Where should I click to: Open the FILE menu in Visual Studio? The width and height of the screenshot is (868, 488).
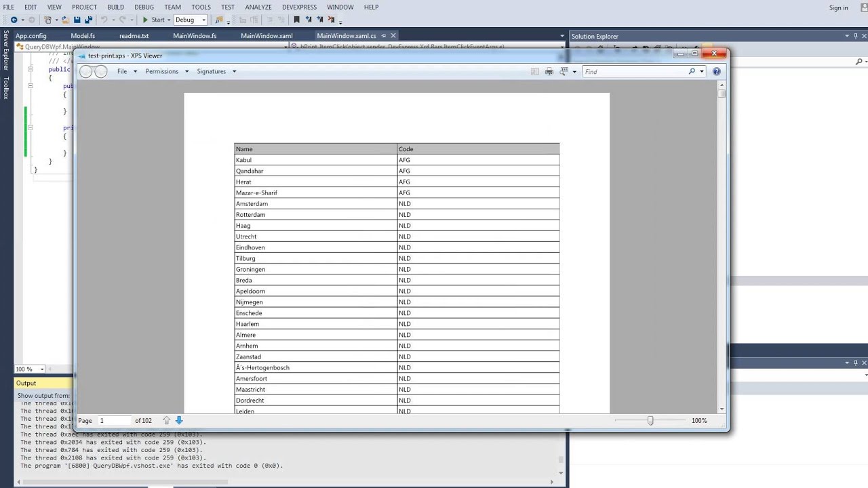pyautogui.click(x=8, y=7)
